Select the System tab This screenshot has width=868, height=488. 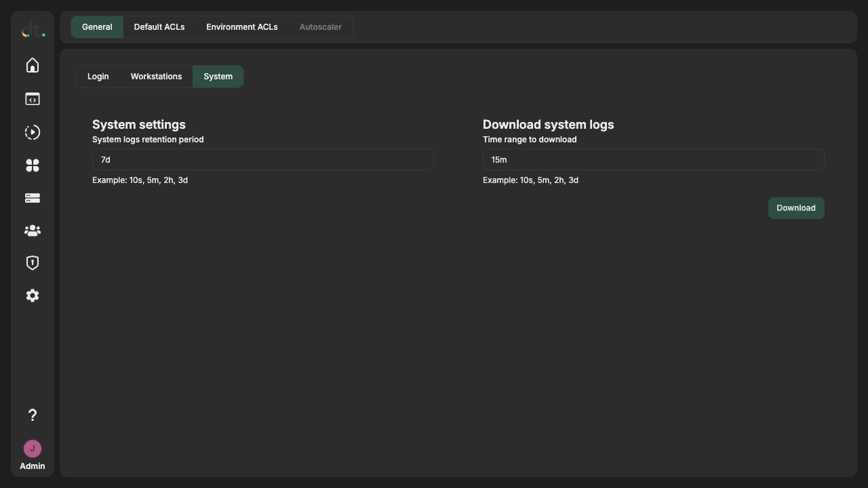pos(218,77)
